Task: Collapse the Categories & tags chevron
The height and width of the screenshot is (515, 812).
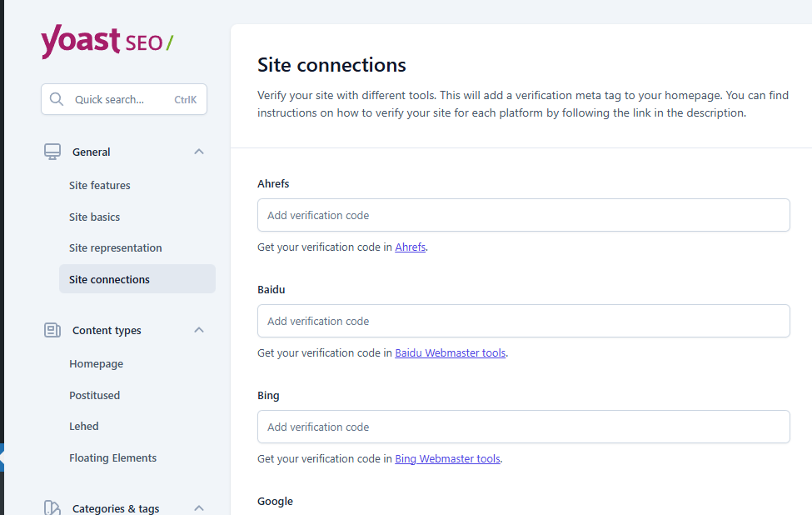Action: (198, 507)
